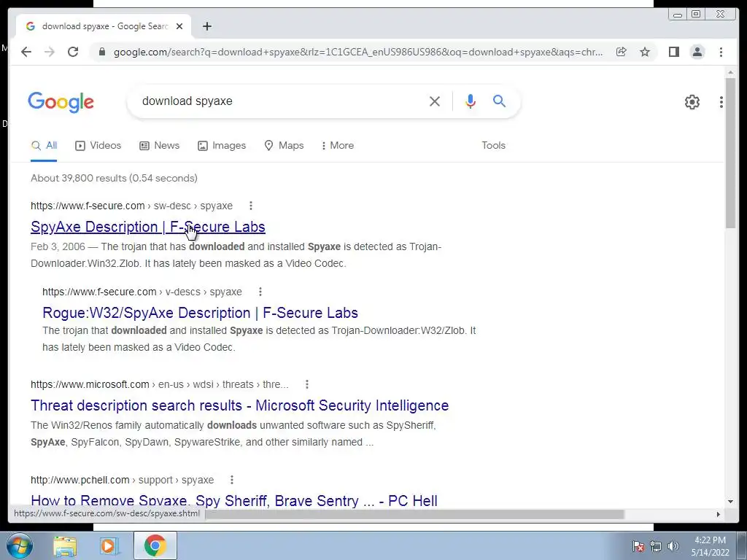
Task: Open the Microsoft Security Intelligence threat result
Action: tap(239, 405)
